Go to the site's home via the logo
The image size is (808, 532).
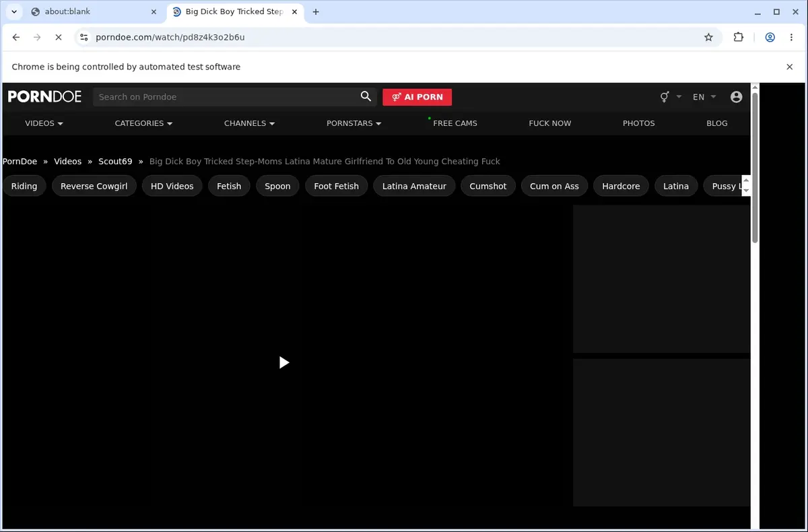[x=44, y=96]
